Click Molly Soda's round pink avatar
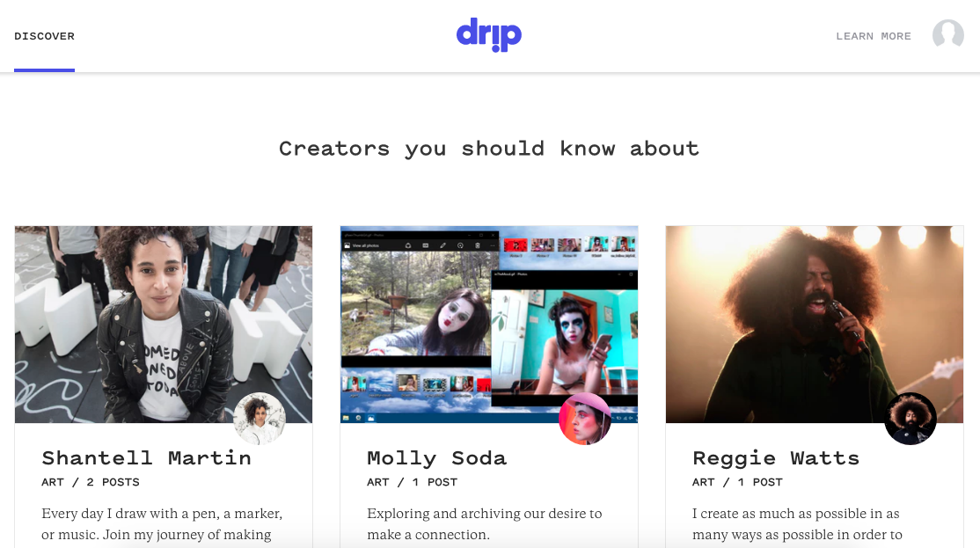The width and height of the screenshot is (980, 548). click(x=585, y=419)
